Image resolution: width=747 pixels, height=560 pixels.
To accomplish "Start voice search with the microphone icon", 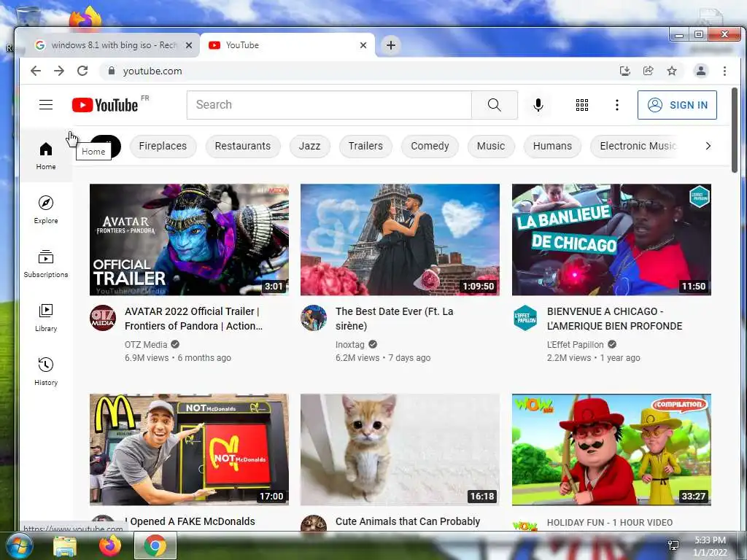I will pyautogui.click(x=538, y=105).
